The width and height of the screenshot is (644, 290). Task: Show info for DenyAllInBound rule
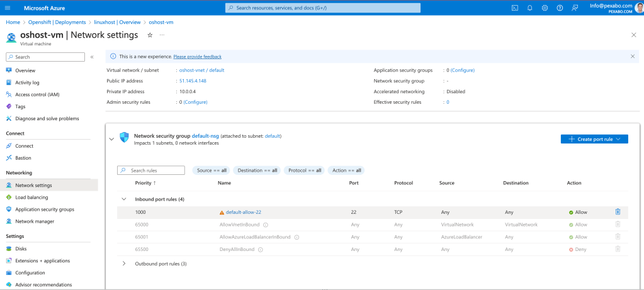[x=261, y=249]
